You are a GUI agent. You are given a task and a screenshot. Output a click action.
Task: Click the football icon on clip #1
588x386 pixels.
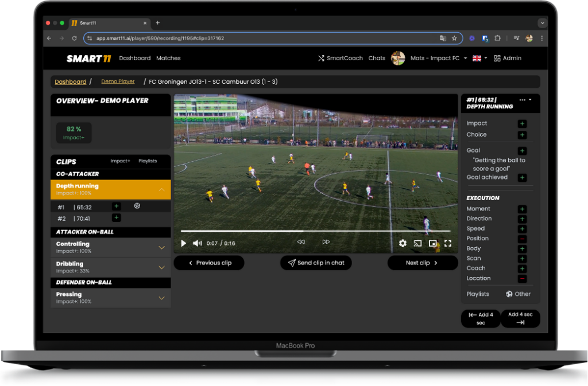click(137, 206)
